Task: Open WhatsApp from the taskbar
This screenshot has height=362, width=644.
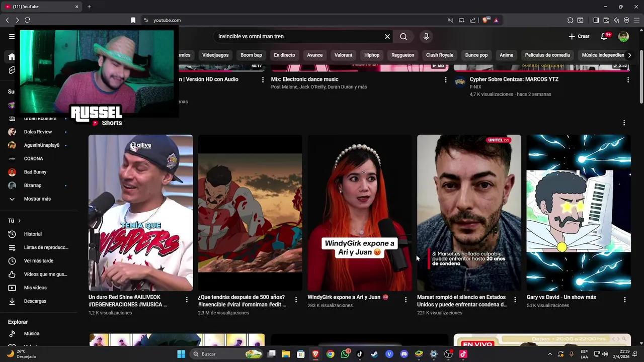Action: [x=345, y=354]
